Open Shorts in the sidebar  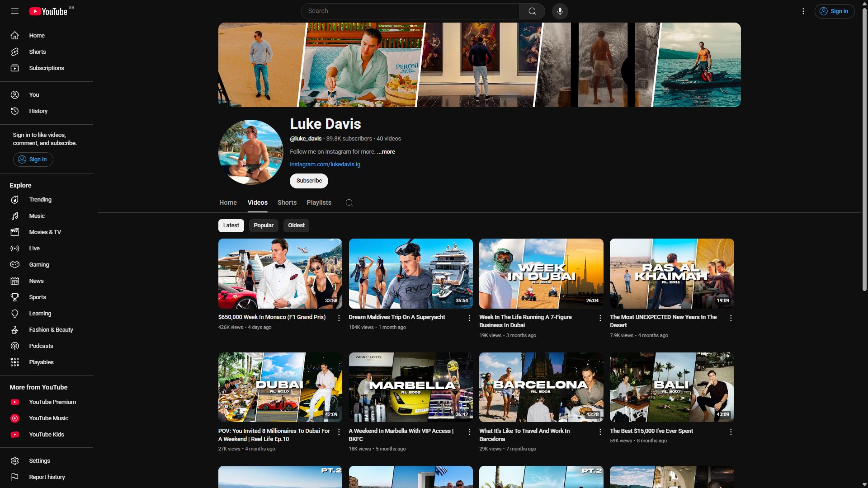(x=37, y=52)
